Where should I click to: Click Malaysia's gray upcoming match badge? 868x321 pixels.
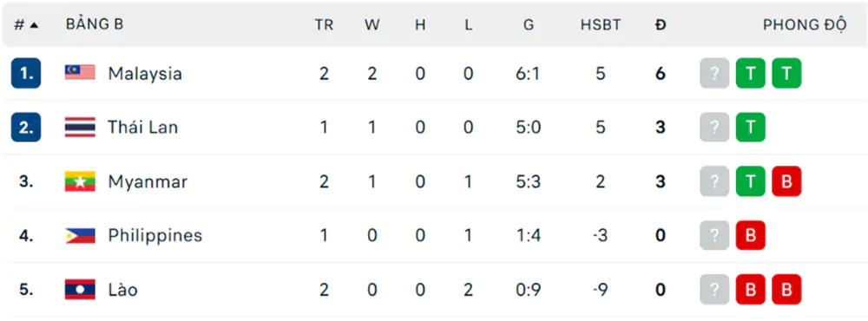714,73
